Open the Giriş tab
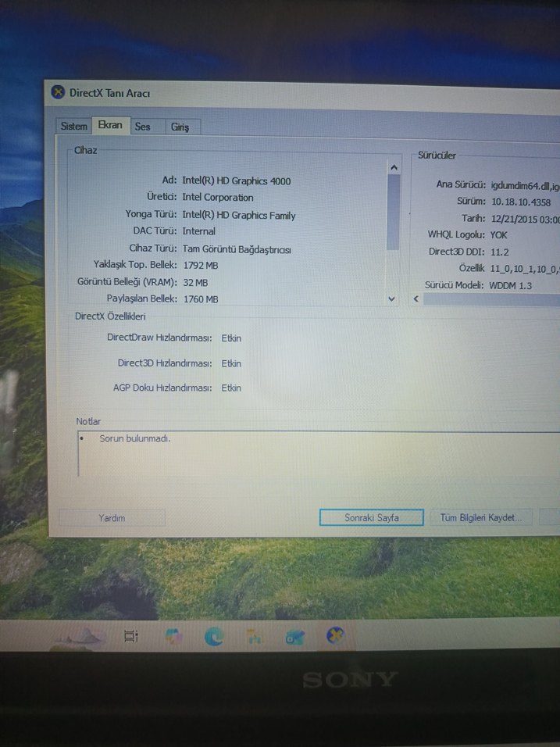The height and width of the screenshot is (747, 560). click(x=180, y=127)
